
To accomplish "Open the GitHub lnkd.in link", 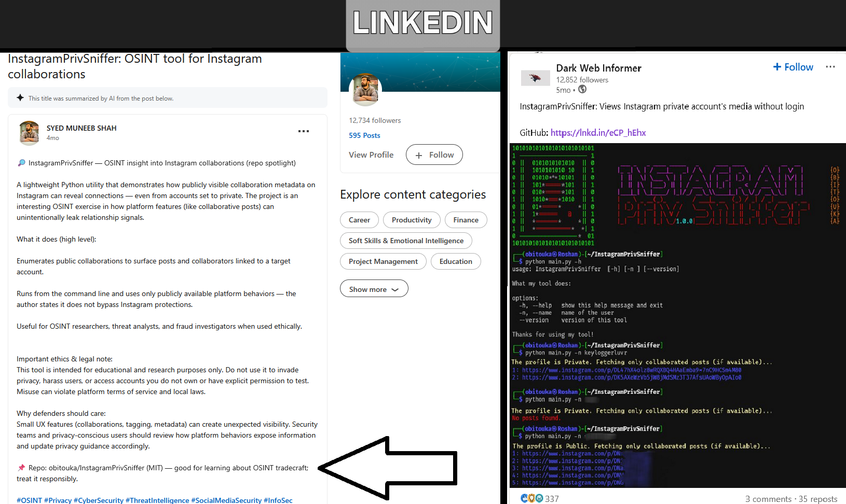I will tap(598, 133).
